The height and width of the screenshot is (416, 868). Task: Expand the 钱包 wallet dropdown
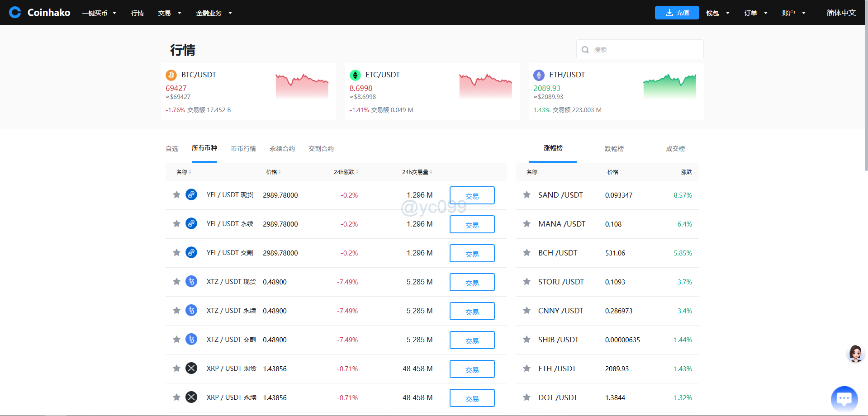(717, 13)
